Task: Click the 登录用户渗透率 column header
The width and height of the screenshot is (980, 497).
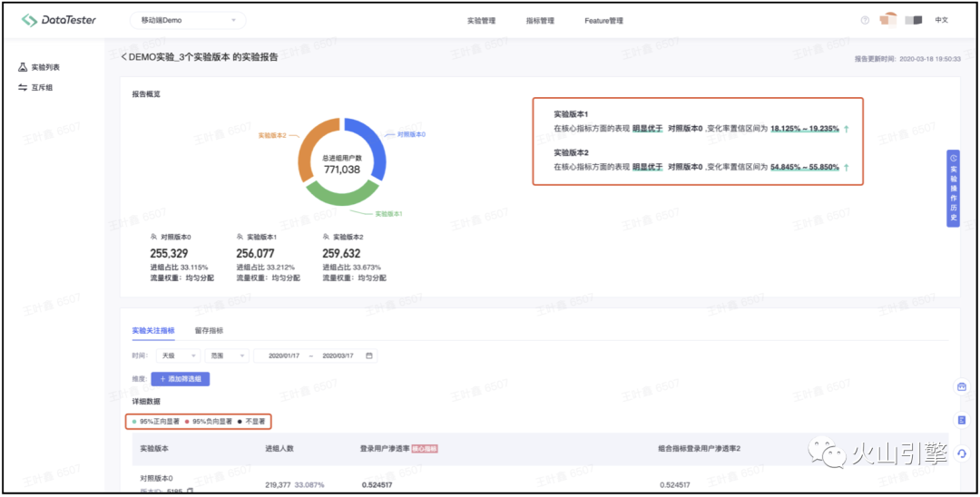Action: (384, 448)
